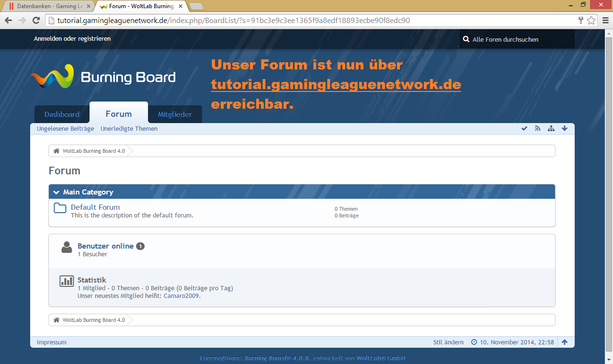Image resolution: width=613 pixels, height=364 pixels.
Task: Click the Alle Foren durchsuchen search field
Action: click(520, 39)
